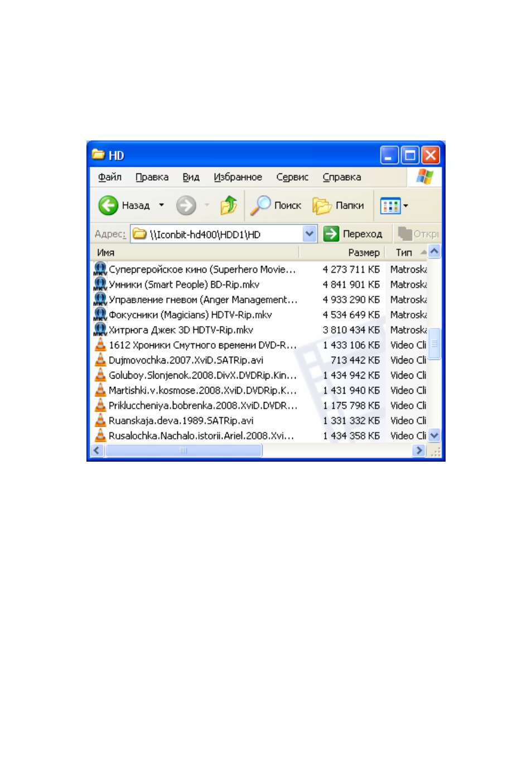
Task: Open the Файл menu
Action: pos(110,177)
